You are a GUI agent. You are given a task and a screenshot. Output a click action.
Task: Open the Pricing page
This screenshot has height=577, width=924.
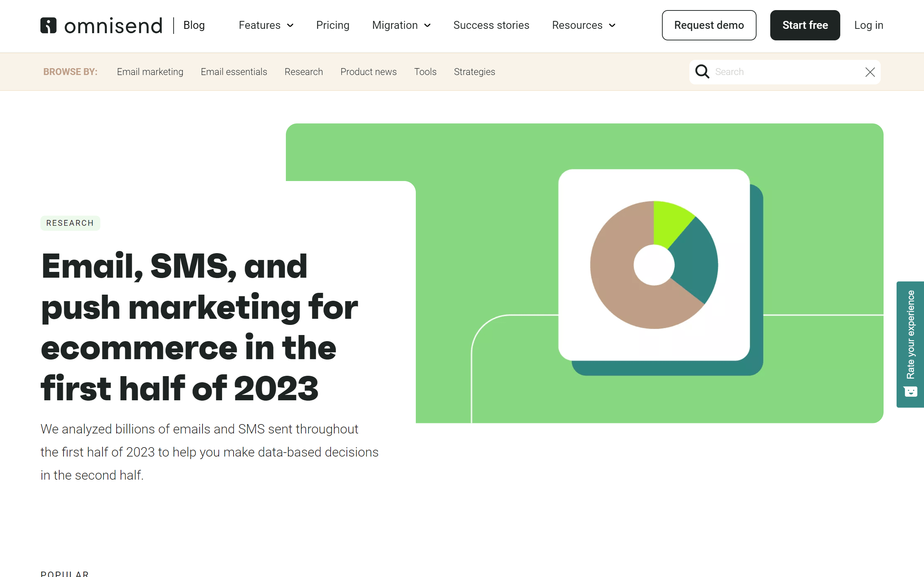[332, 25]
